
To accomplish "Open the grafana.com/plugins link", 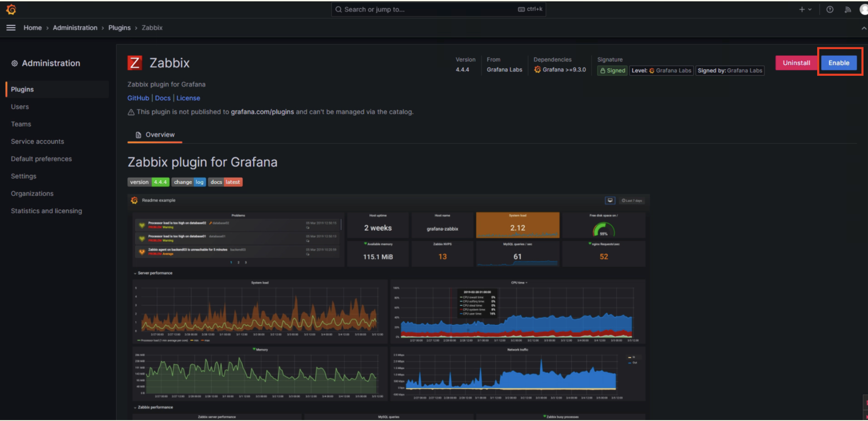I will [262, 112].
